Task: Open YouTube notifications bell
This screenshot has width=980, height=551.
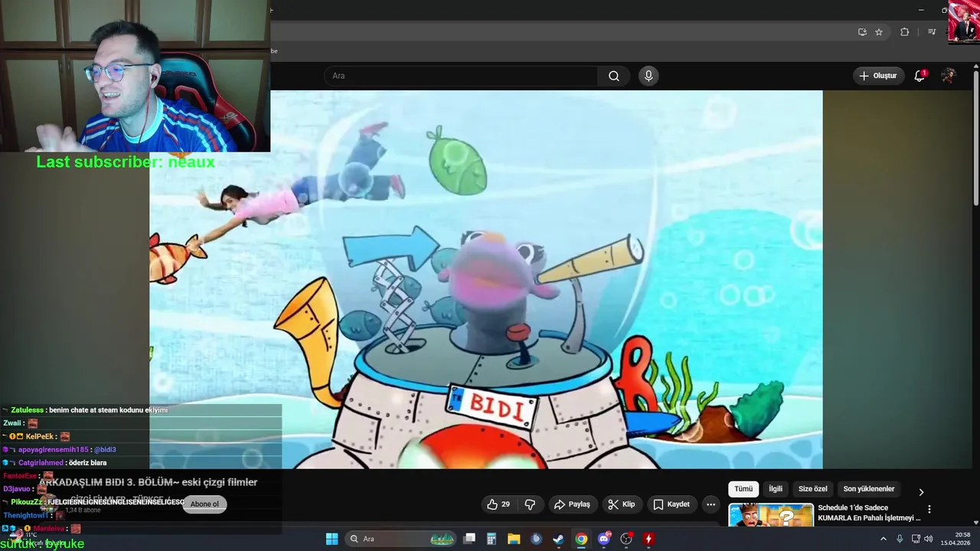Action: click(920, 76)
